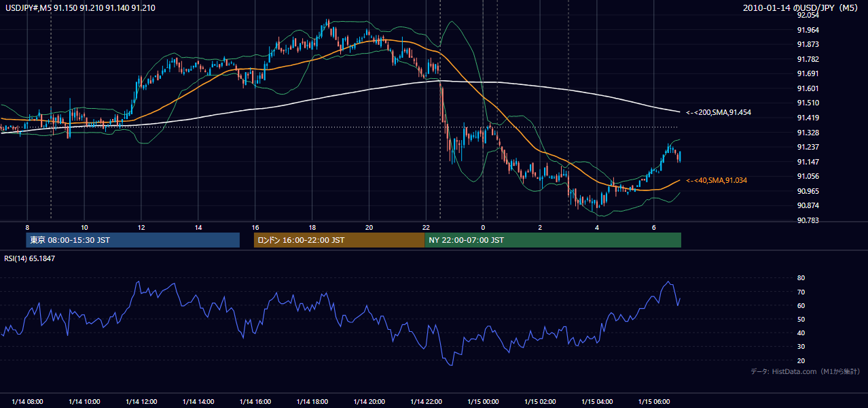Click the bottom date label 1/14 16:00
Screen dimensions: 868x408
pyautogui.click(x=255, y=402)
